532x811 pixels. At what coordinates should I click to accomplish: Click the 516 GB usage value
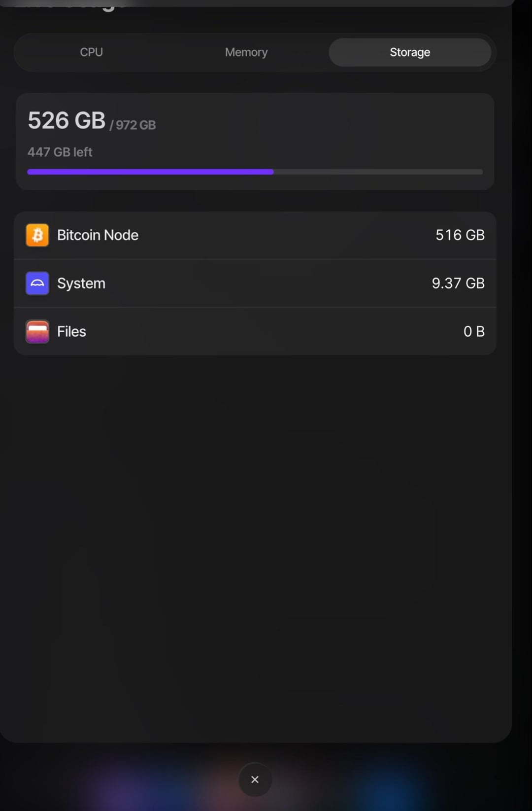pyautogui.click(x=460, y=235)
